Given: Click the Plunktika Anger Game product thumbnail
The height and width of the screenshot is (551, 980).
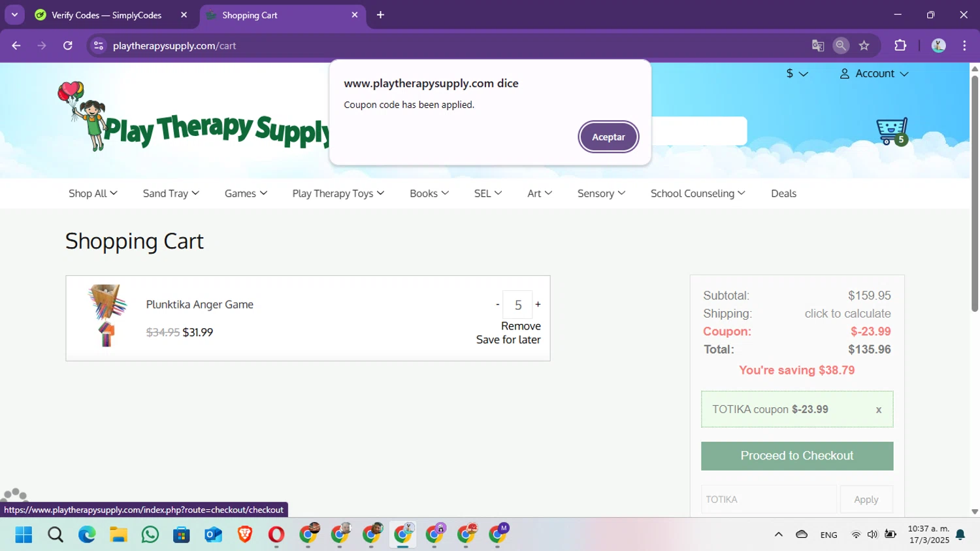Looking at the screenshot, I should (x=107, y=316).
